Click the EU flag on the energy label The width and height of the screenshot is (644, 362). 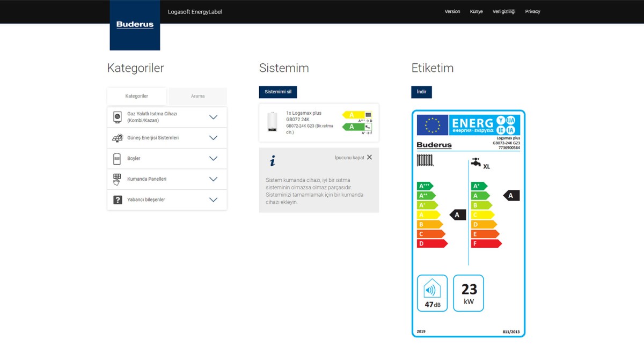pyautogui.click(x=432, y=125)
